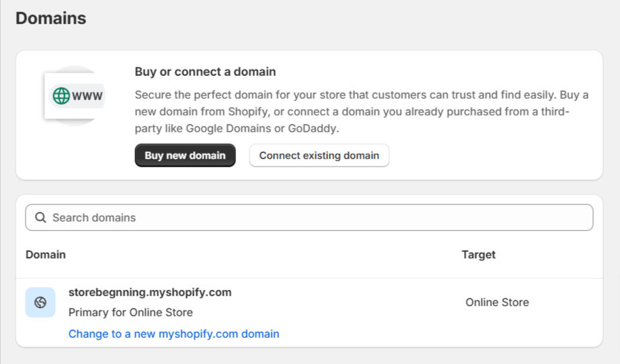The width and height of the screenshot is (620, 364).
Task: Click the Buy new domain button
Action: pos(185,155)
